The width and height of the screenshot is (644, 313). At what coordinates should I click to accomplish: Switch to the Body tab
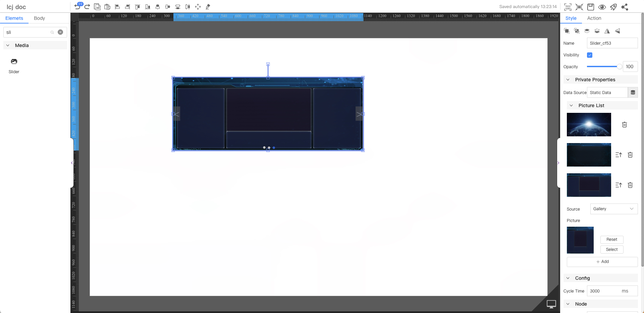pyautogui.click(x=39, y=18)
